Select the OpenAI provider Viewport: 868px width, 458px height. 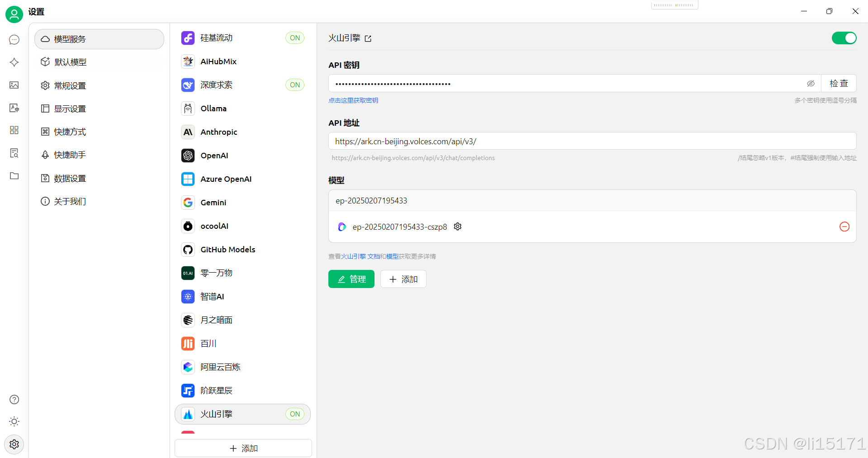click(x=242, y=156)
